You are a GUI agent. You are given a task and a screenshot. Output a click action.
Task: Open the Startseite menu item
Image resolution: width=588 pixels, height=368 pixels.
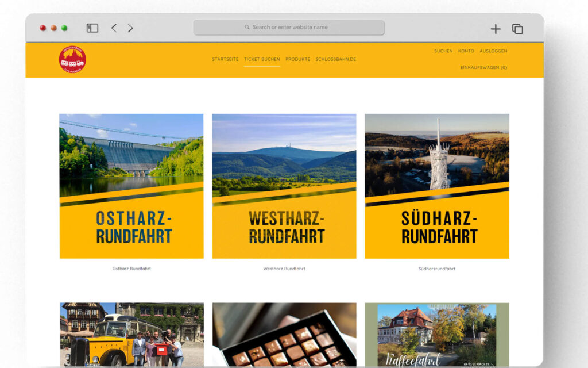pos(225,59)
